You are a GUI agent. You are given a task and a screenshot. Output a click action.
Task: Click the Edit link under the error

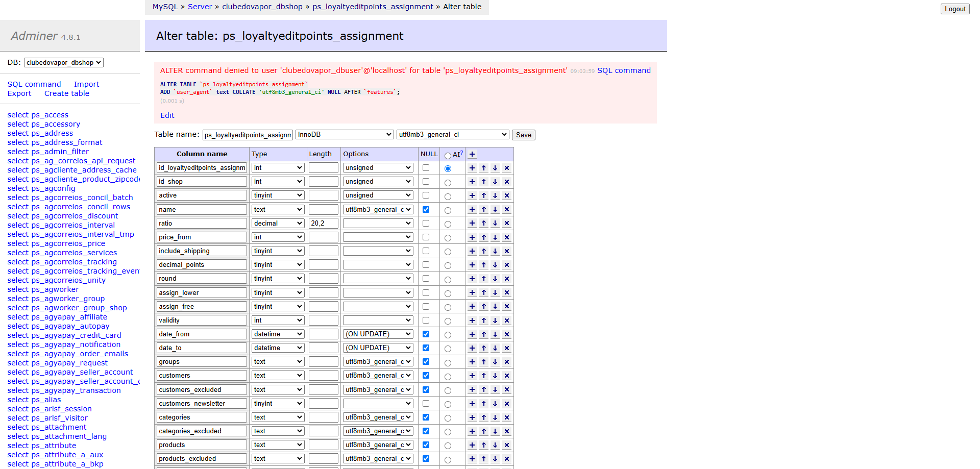[x=167, y=115]
